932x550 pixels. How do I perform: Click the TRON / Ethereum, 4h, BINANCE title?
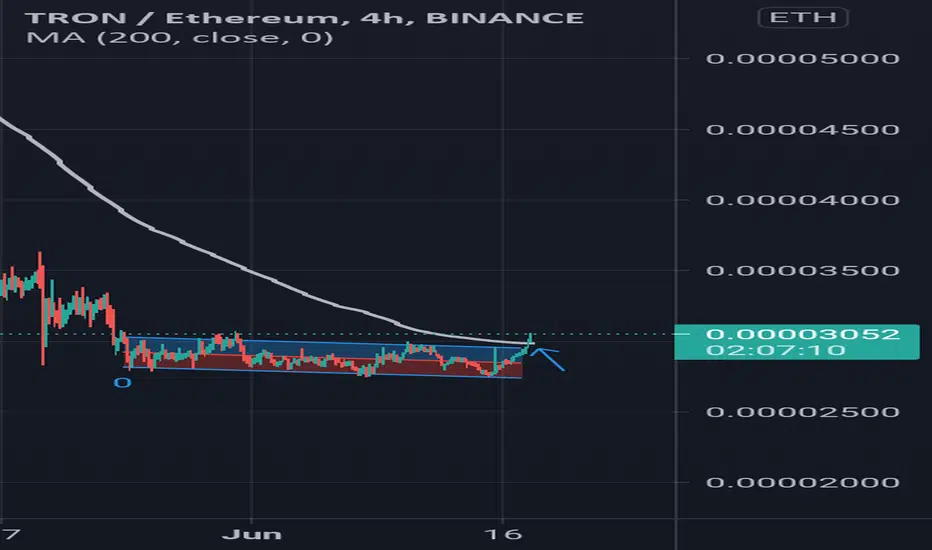pyautogui.click(x=304, y=17)
